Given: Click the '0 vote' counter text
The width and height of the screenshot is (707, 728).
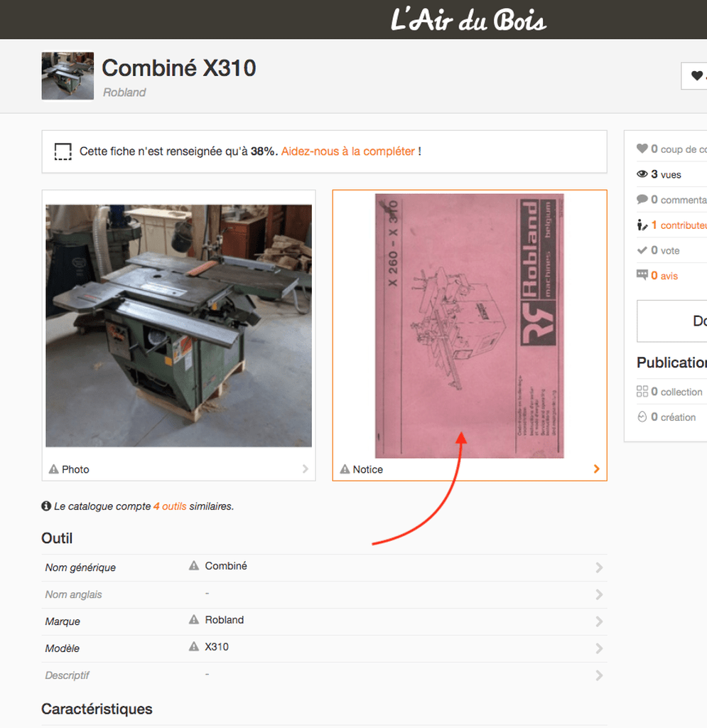Looking at the screenshot, I should [x=665, y=251].
